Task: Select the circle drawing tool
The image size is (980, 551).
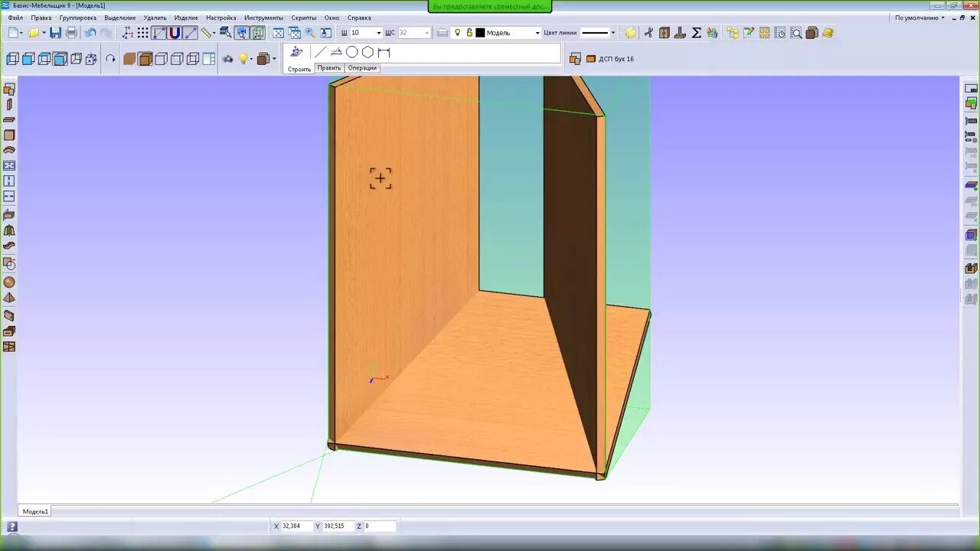Action: tap(351, 52)
